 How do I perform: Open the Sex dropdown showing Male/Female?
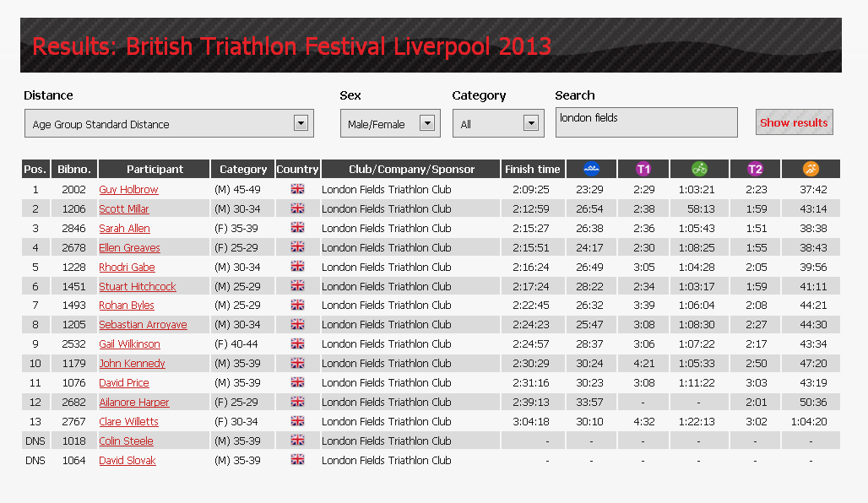click(390, 123)
